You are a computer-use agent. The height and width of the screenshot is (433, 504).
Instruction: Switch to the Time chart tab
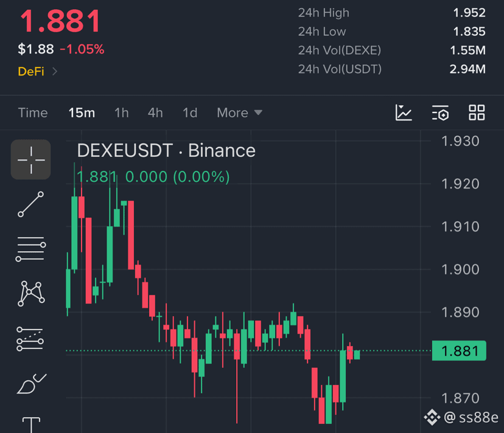(x=33, y=113)
